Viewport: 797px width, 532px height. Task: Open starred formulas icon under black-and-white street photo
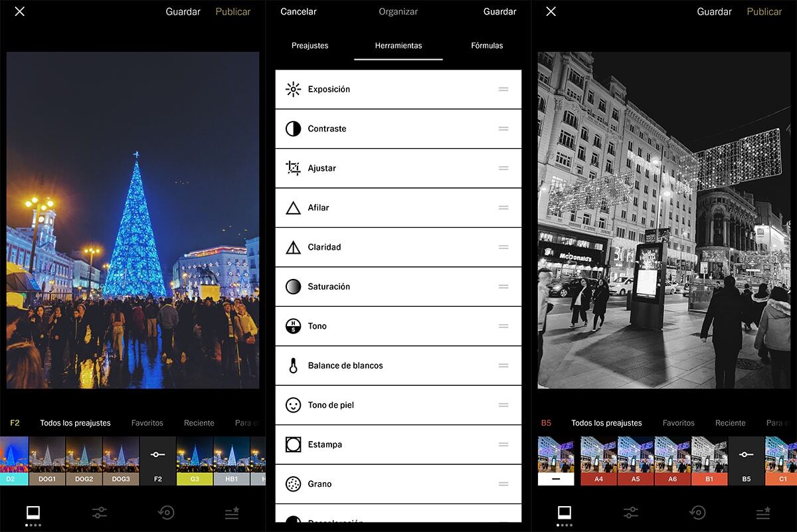[x=763, y=512]
